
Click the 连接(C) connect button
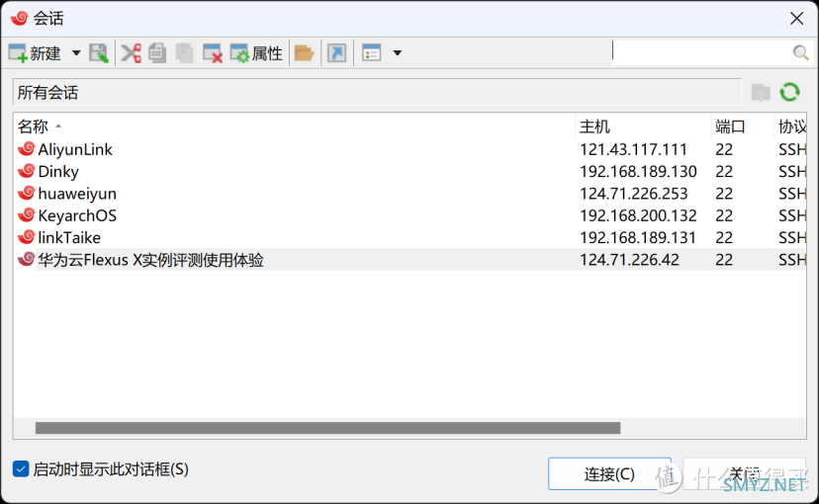[609, 473]
